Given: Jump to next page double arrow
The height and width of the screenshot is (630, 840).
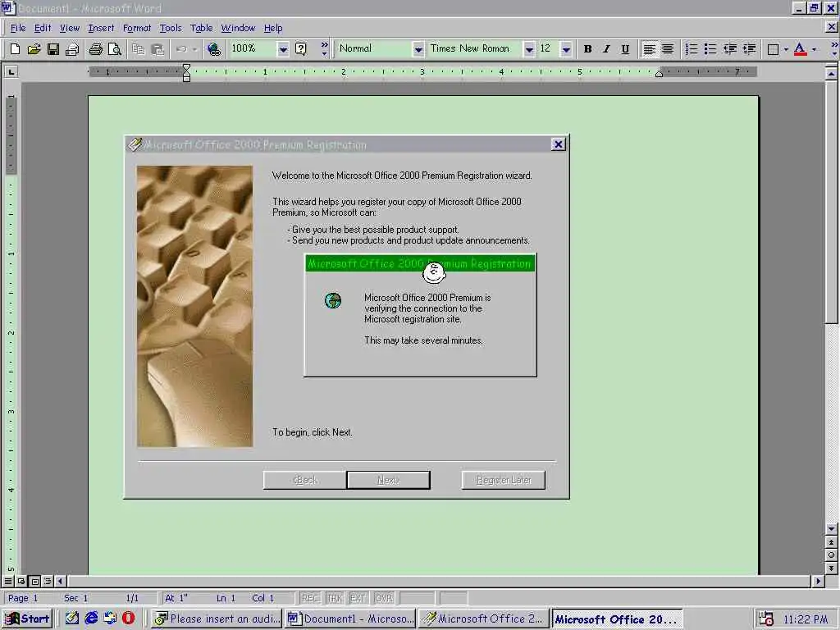Looking at the screenshot, I should tap(831, 568).
